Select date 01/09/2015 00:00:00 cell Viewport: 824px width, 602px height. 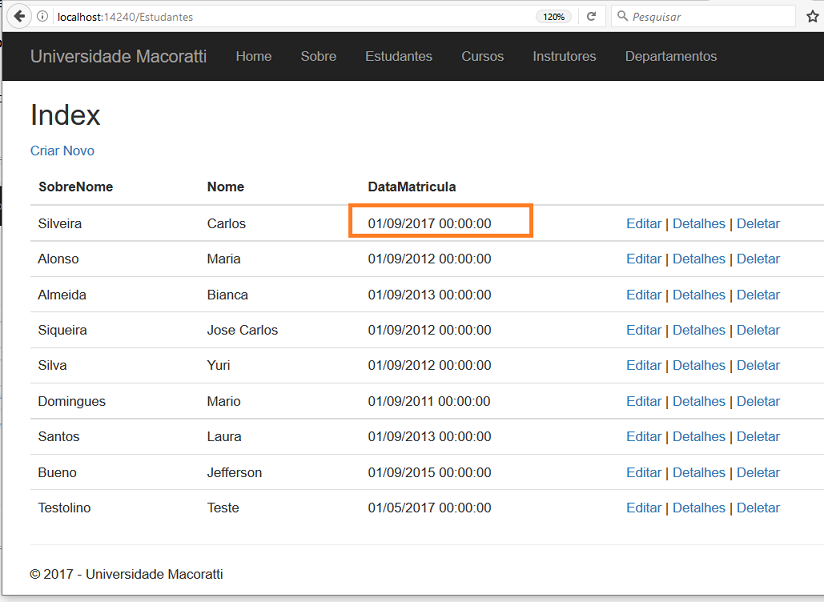pyautogui.click(x=429, y=472)
